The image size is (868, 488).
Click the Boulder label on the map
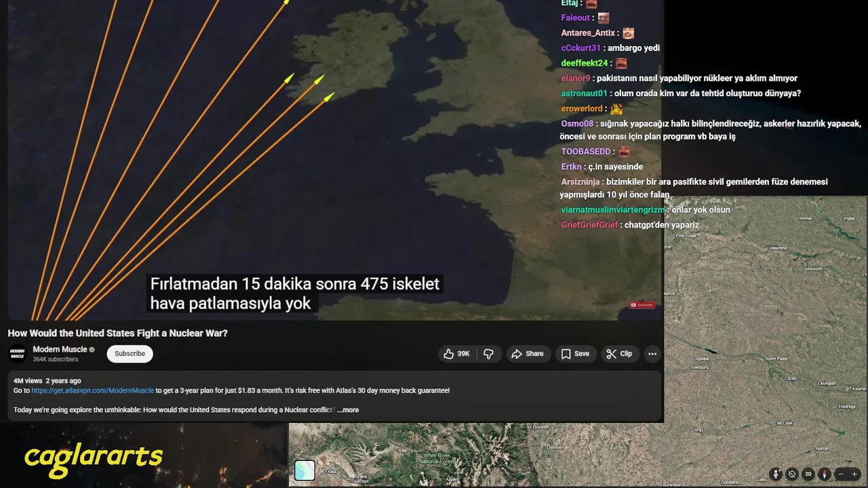point(541,427)
